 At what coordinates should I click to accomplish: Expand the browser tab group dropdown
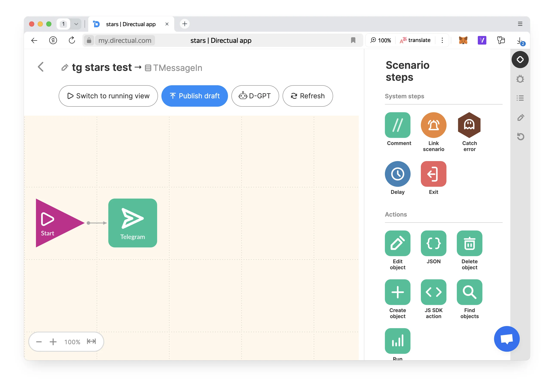click(x=76, y=24)
